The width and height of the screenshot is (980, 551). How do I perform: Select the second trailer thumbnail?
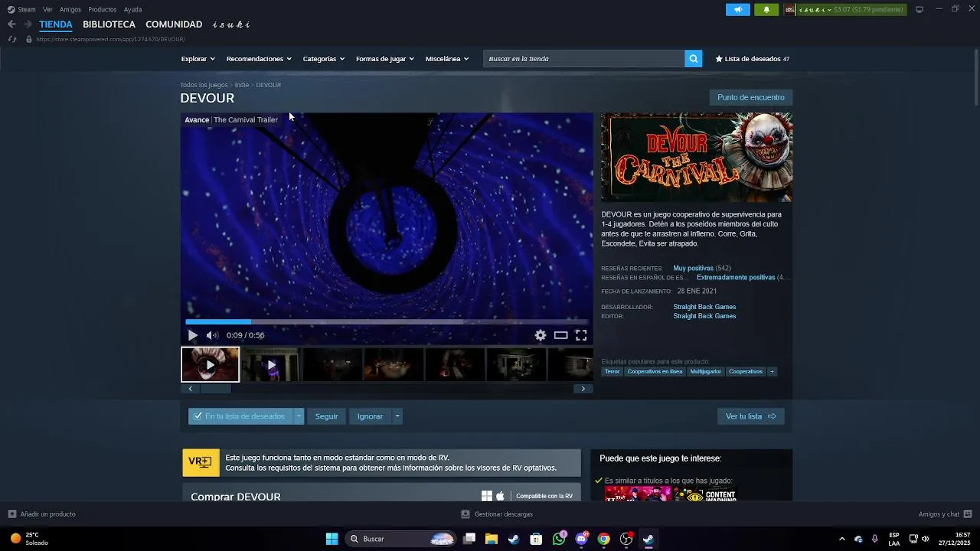[270, 365]
